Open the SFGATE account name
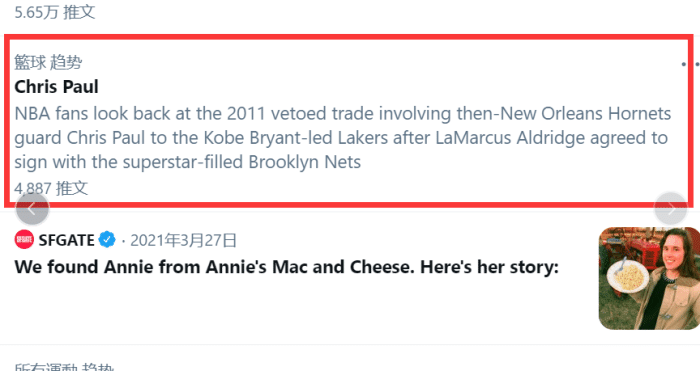This screenshot has width=700, height=371. click(66, 240)
